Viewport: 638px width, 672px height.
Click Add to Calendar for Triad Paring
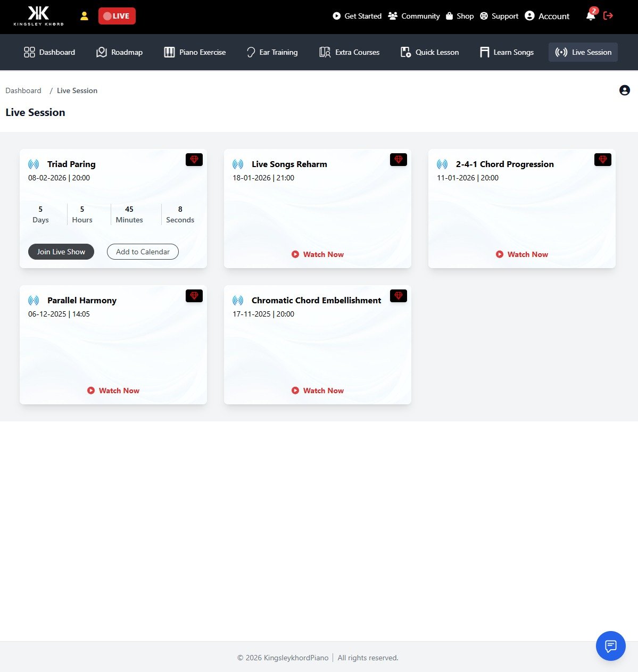tap(142, 251)
